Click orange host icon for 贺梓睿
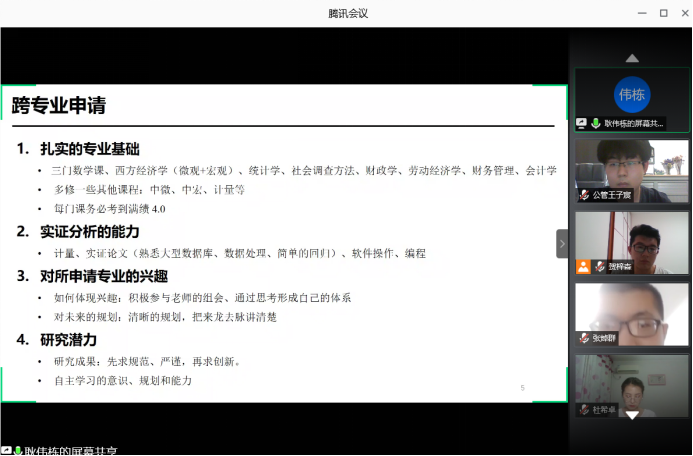693x456 pixels. pyautogui.click(x=583, y=267)
